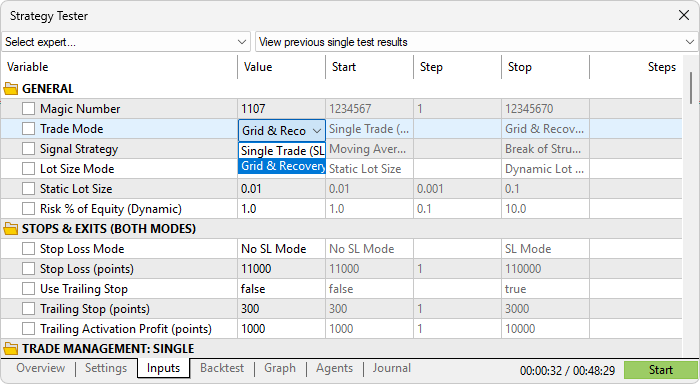Go to the Agents tab
This screenshot has width=700, height=384.
pyautogui.click(x=334, y=368)
